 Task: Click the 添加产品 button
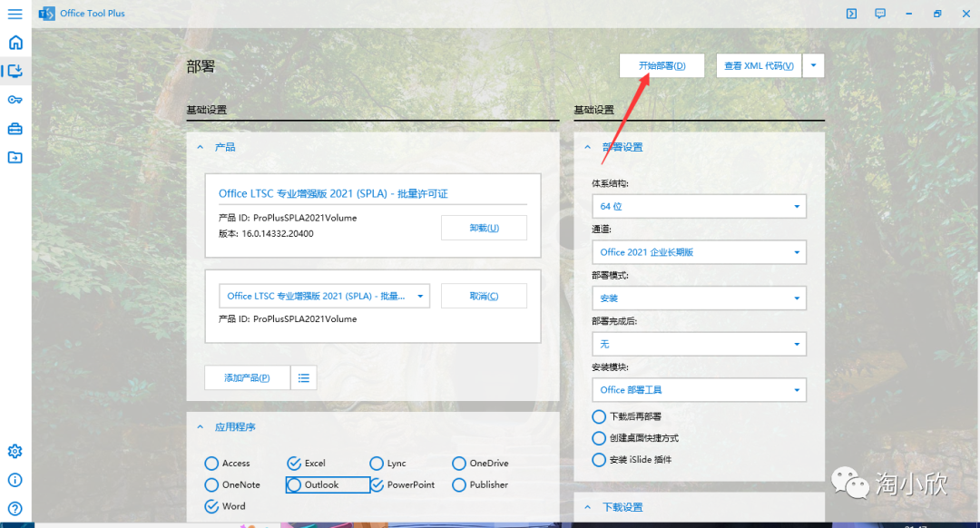tap(247, 378)
